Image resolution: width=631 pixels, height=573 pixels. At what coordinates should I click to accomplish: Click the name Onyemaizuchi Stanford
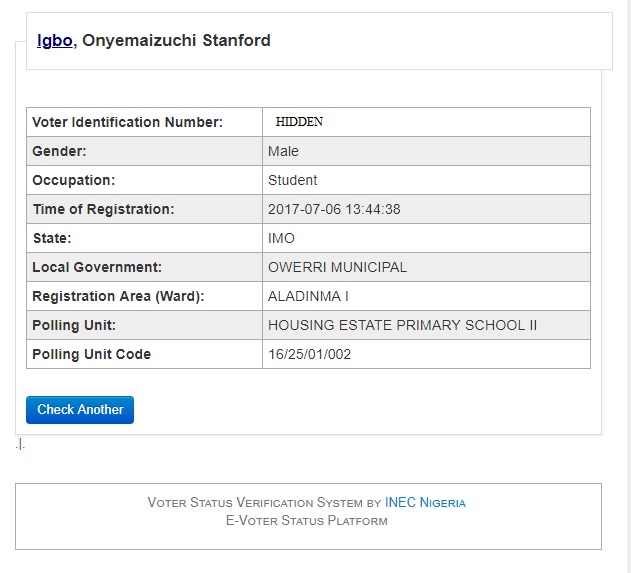coord(176,41)
